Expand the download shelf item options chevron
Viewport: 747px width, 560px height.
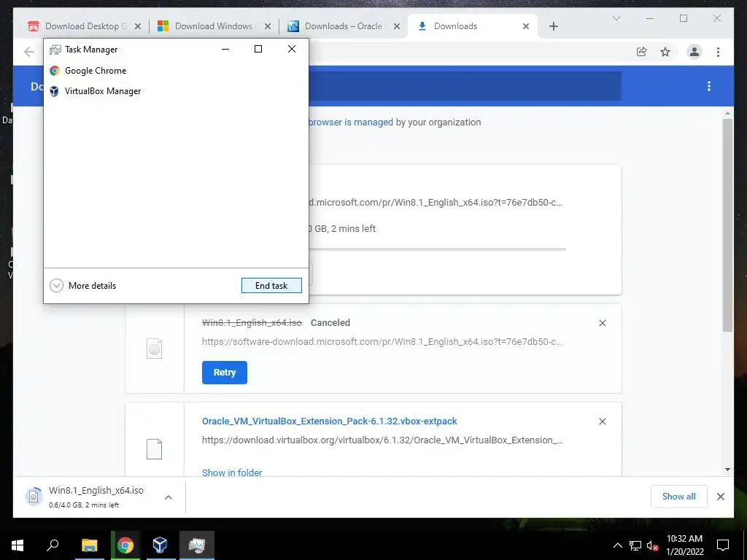(x=169, y=497)
